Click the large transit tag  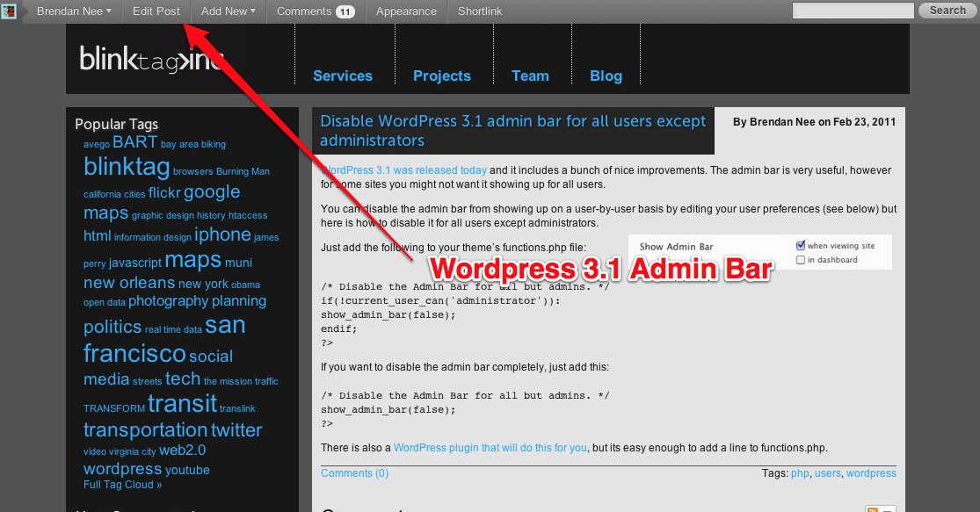click(x=183, y=404)
